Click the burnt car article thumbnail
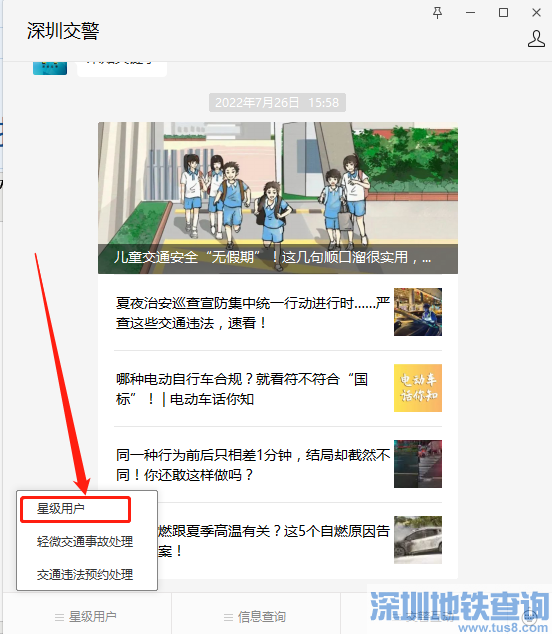 coord(418,540)
